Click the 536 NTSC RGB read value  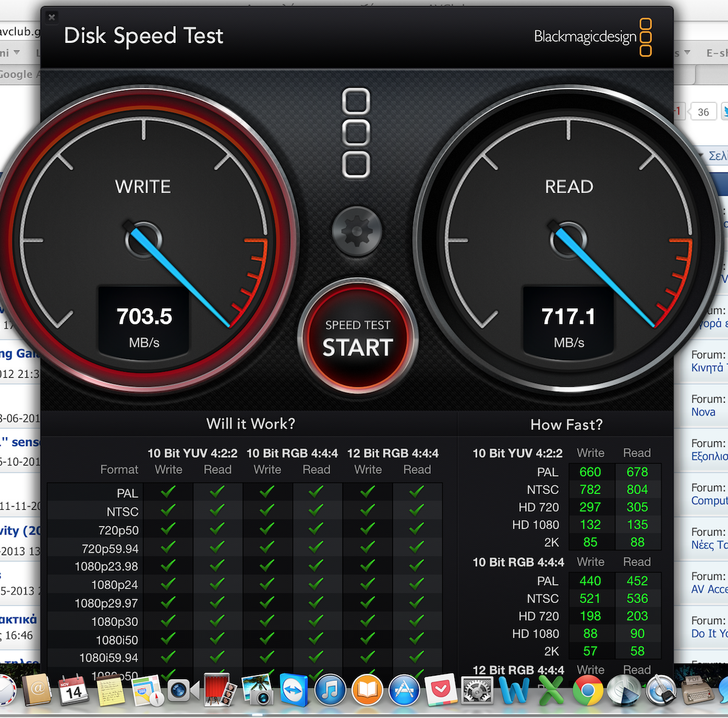(637, 599)
